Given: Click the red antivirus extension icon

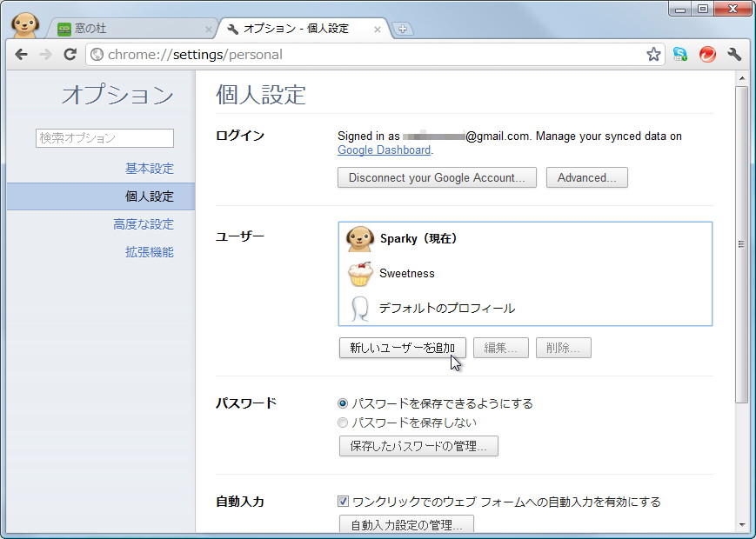Looking at the screenshot, I should (707, 54).
